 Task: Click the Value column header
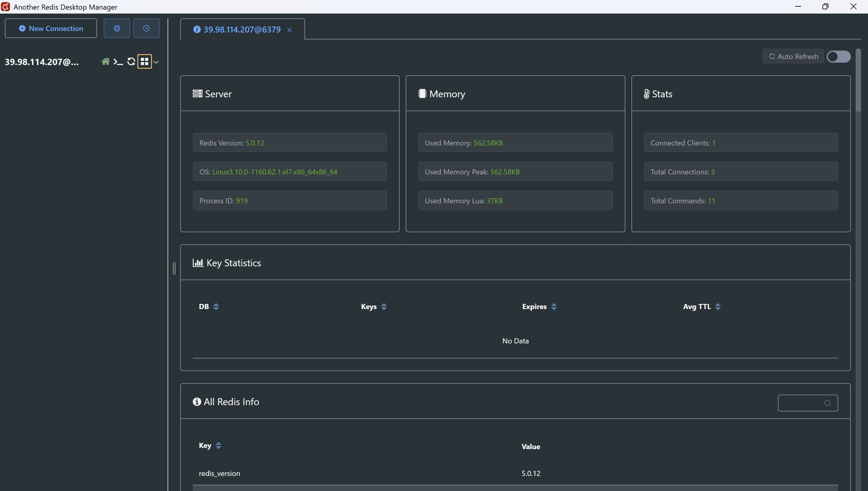(531, 447)
